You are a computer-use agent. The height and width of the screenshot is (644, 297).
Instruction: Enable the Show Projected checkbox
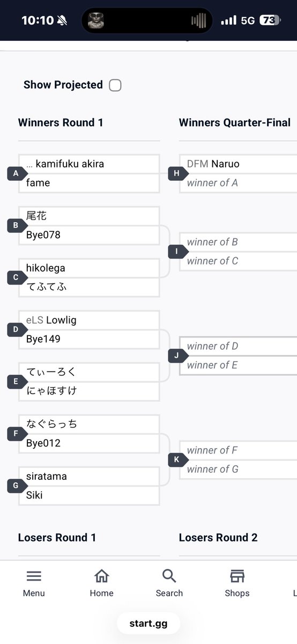pos(115,85)
